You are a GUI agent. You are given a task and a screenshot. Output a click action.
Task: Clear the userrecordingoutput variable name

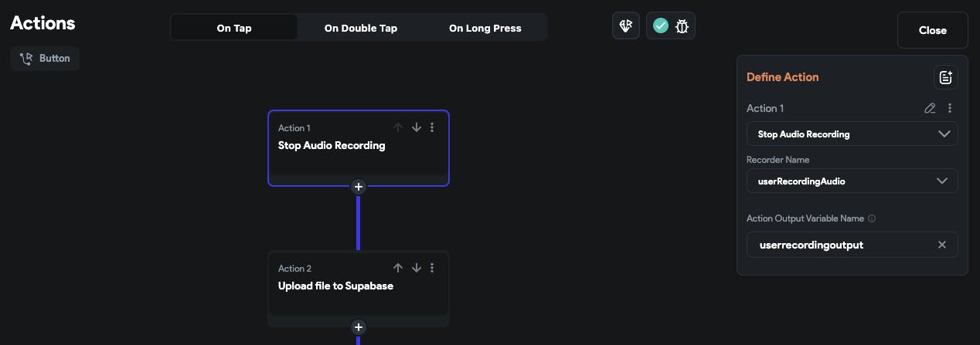pyautogui.click(x=942, y=245)
